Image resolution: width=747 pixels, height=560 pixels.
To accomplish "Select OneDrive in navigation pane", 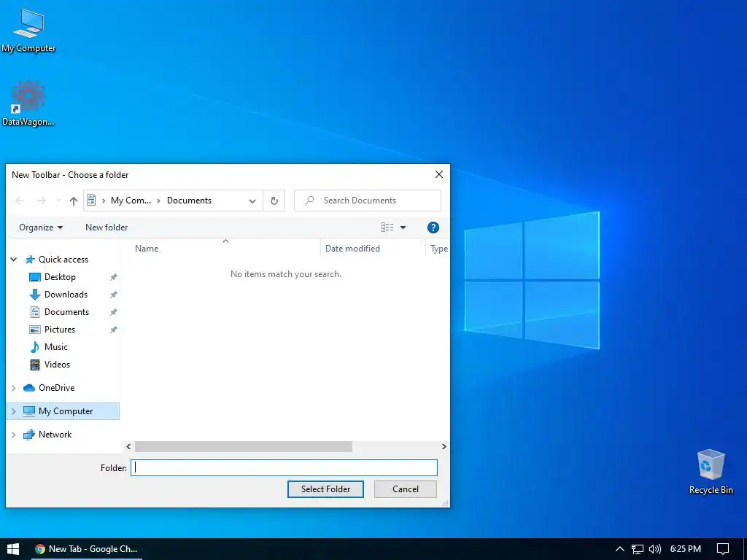I will coord(56,388).
